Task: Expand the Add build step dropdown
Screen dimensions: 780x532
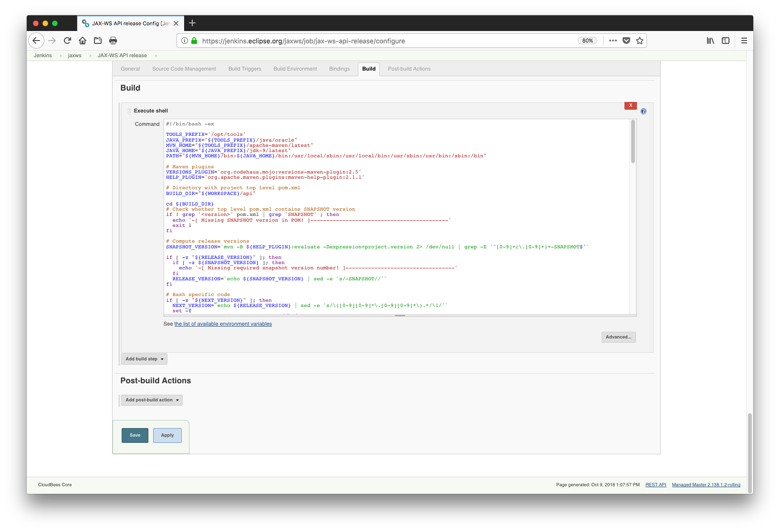Action: 144,359
